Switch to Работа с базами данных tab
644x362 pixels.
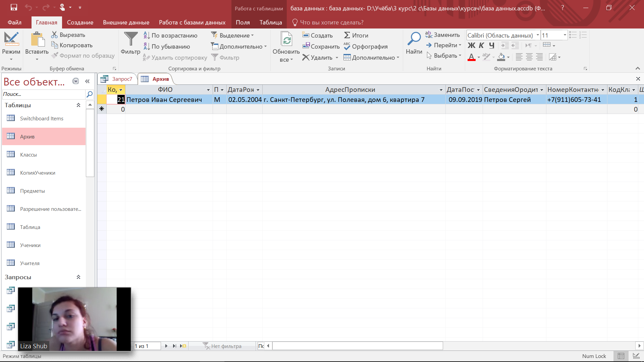point(192,22)
